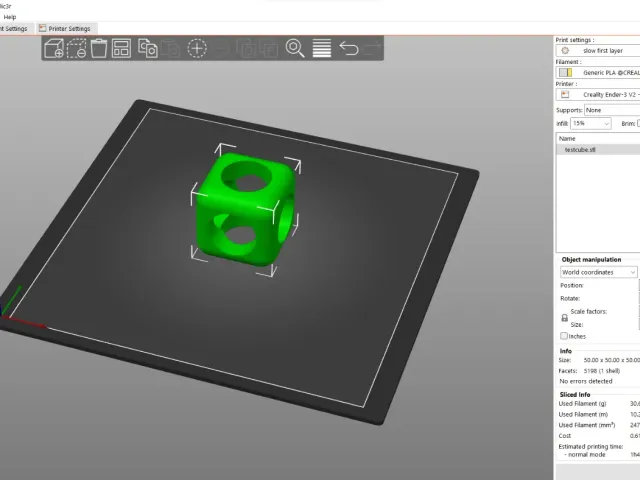Click the 'Used Filament (m)' row label

[583, 414]
